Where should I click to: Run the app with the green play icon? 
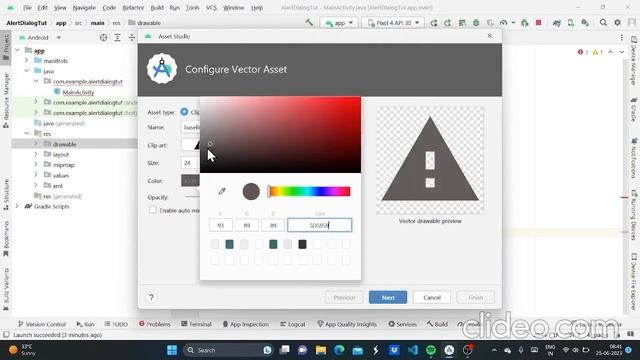pyautogui.click(x=433, y=23)
